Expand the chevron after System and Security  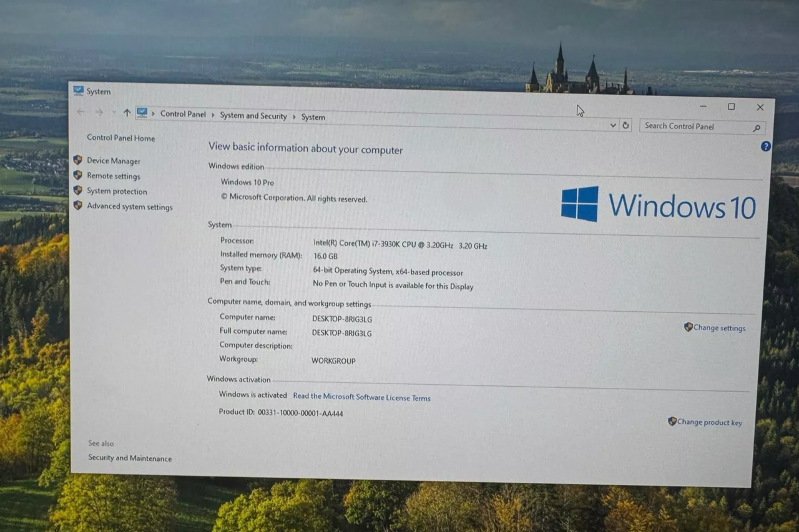[x=294, y=117]
